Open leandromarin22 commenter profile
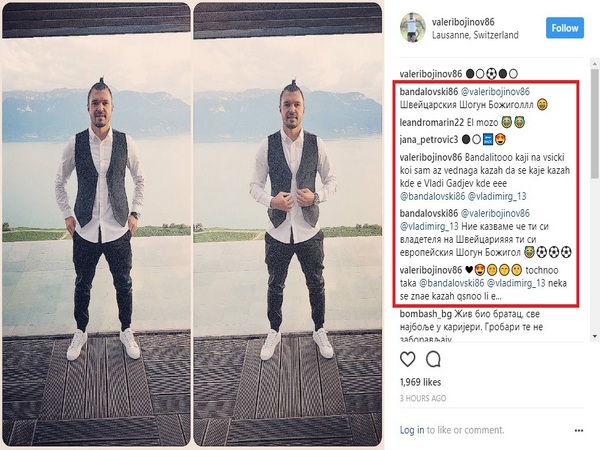 point(432,122)
